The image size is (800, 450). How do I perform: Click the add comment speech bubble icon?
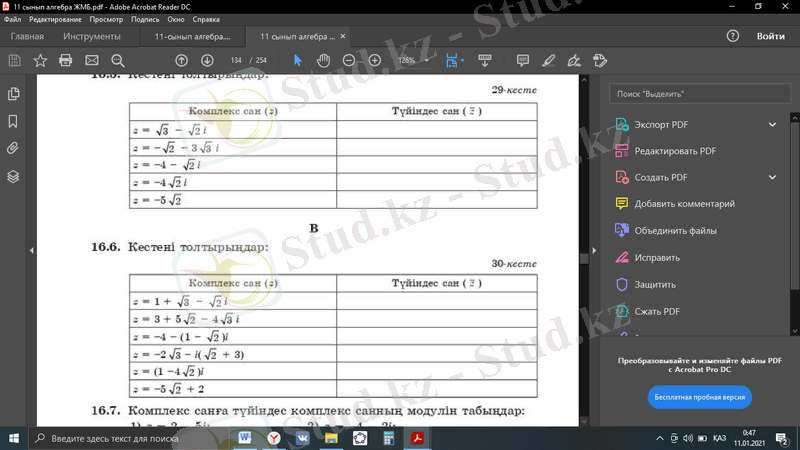pyautogui.click(x=522, y=60)
